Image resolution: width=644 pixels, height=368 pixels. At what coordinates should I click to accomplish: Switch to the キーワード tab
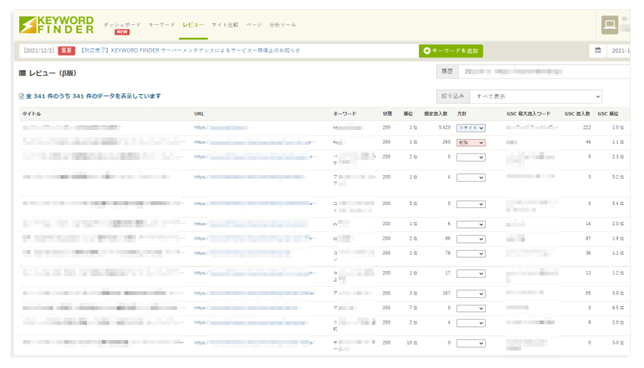click(161, 25)
